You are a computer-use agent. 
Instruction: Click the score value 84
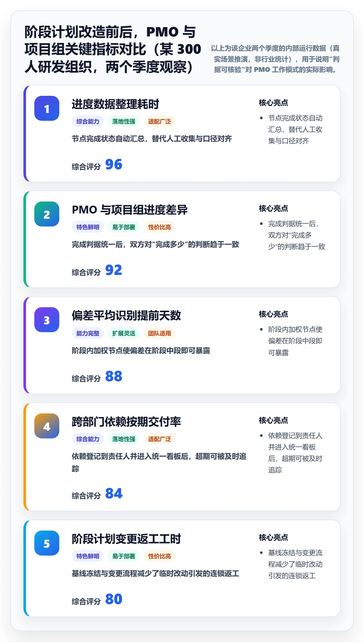pyautogui.click(x=114, y=494)
